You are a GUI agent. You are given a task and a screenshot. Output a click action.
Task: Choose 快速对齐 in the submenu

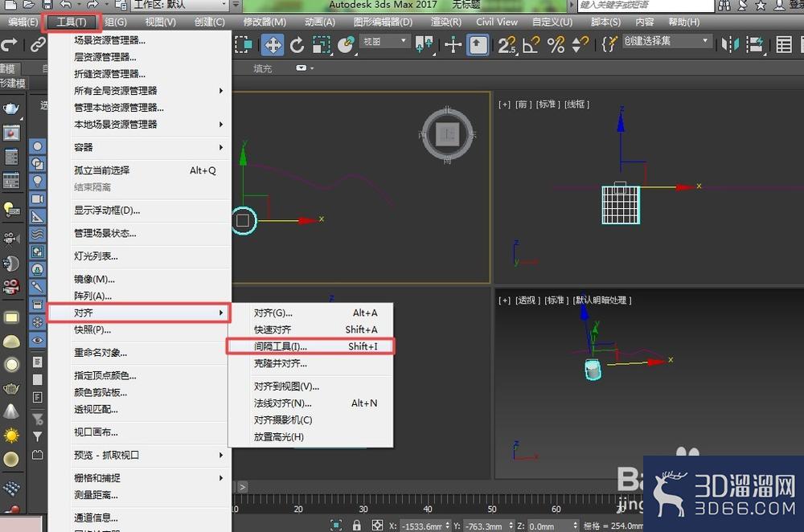310,329
